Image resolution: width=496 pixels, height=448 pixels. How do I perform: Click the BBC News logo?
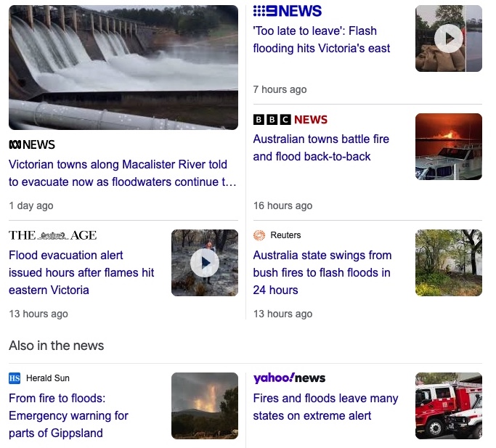point(290,120)
